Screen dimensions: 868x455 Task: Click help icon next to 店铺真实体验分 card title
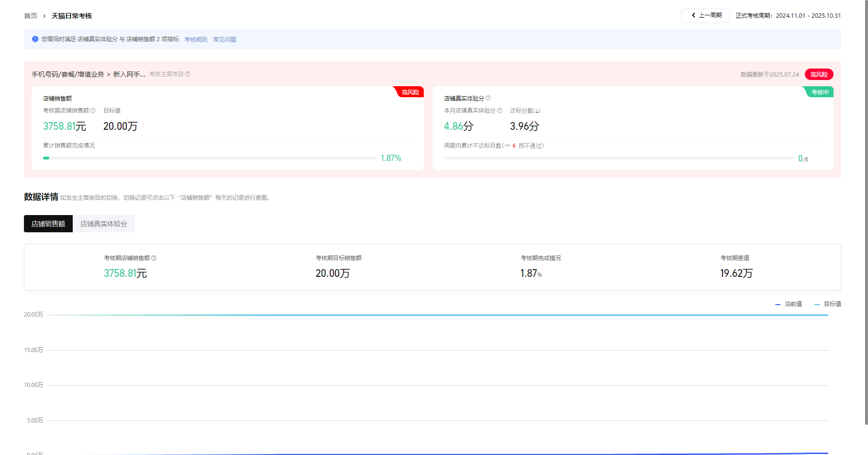[x=488, y=98]
